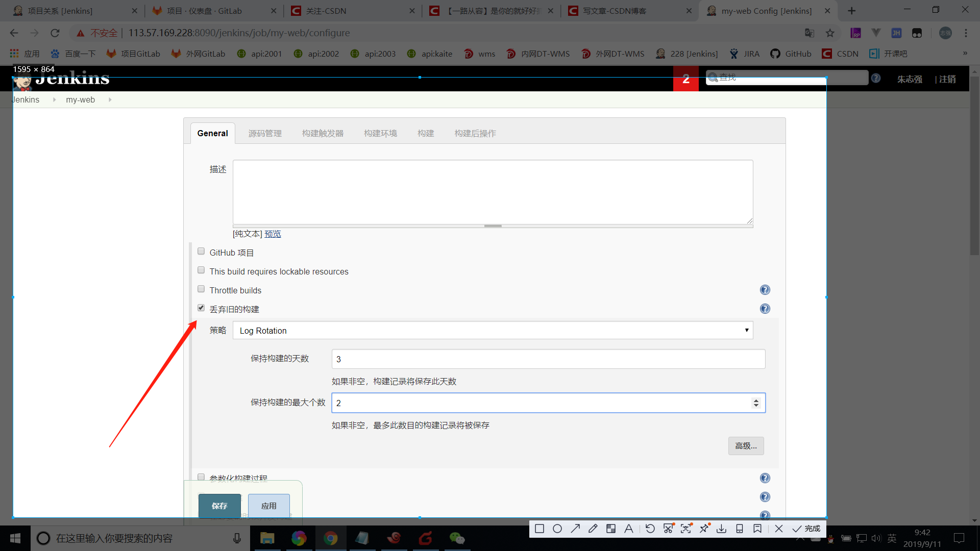980x551 pixels.
Task: Choose the mosaic blur tool
Action: [611, 529]
